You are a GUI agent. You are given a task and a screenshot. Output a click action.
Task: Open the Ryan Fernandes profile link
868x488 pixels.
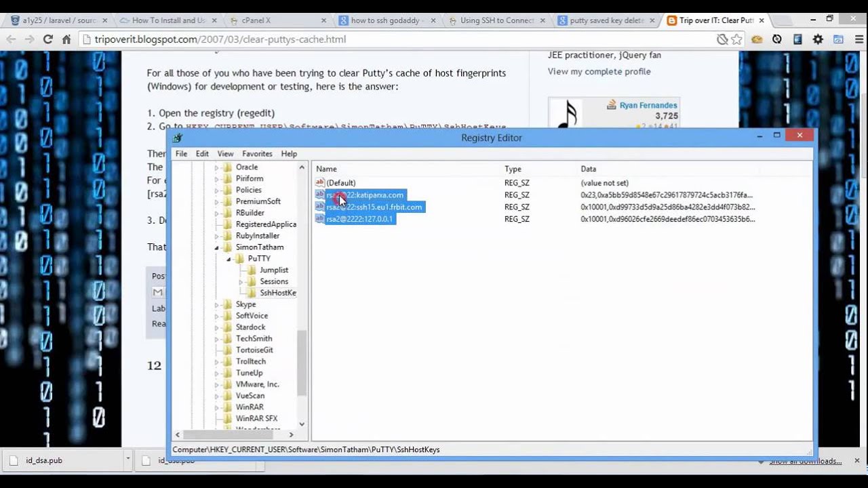[x=648, y=105]
